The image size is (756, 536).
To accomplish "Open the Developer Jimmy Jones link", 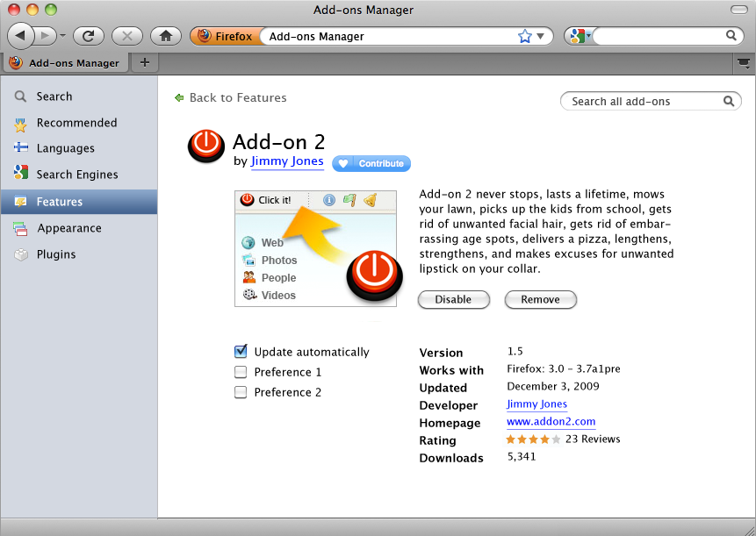I will pyautogui.click(x=536, y=404).
